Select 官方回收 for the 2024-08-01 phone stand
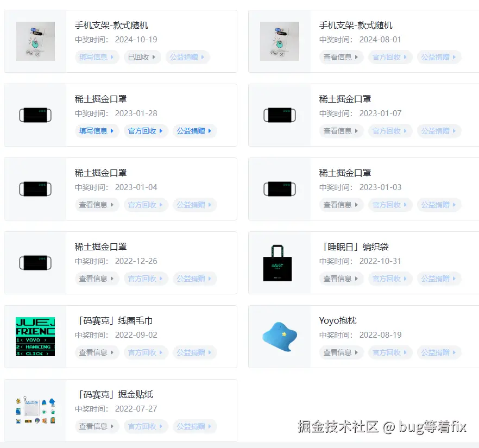 pos(390,57)
